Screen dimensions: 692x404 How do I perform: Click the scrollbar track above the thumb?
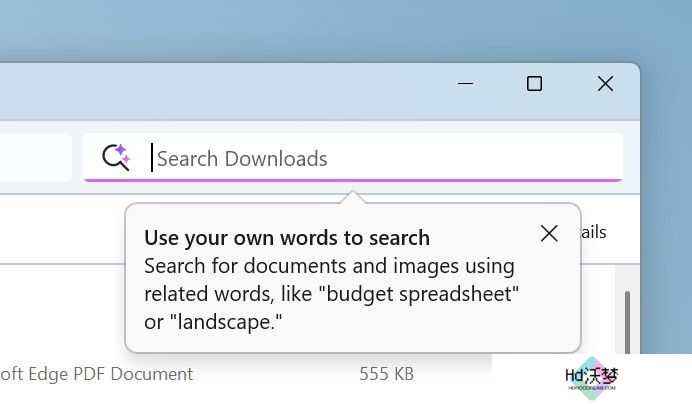627,278
